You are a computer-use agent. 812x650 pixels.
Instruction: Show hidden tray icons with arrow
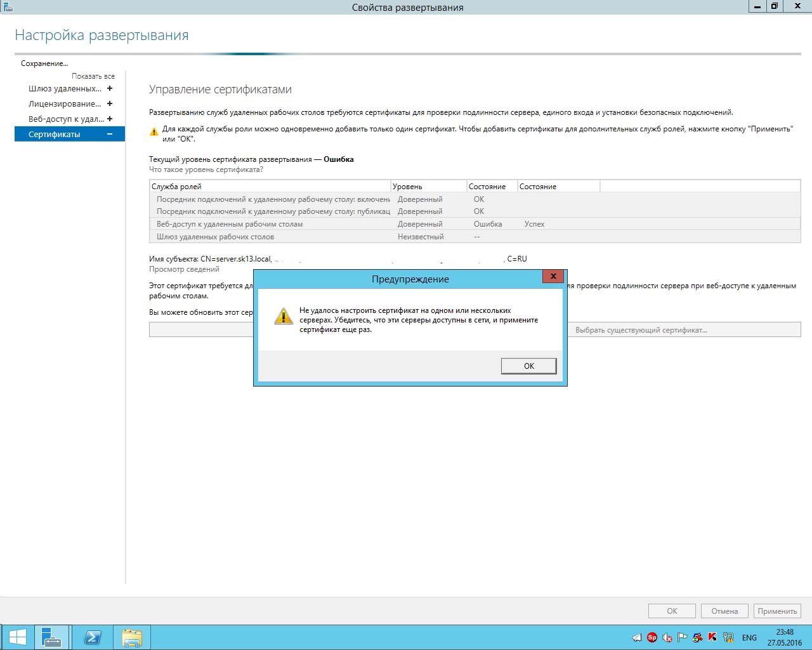click(637, 638)
